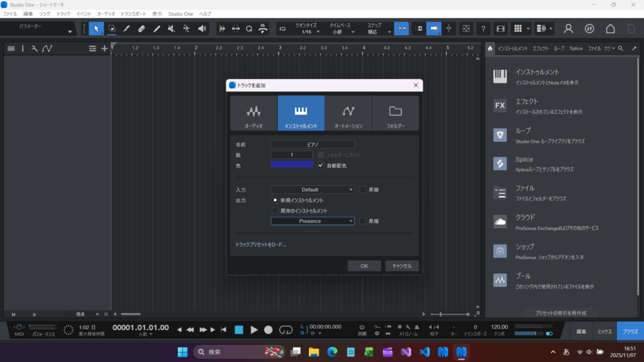
Task: Select the Listen (speaker) tool
Action: pos(202,28)
